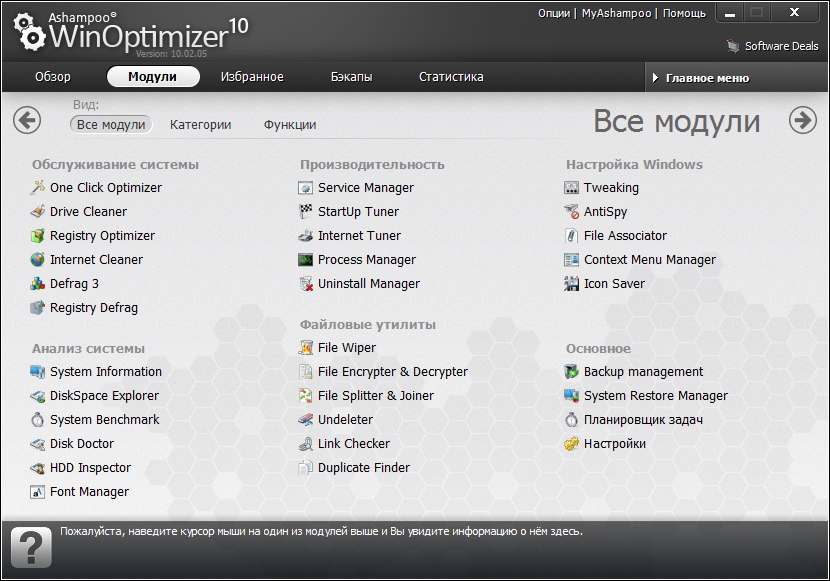The image size is (830, 581).
Task: Click the StartUp Tuner checkered flag icon
Action: click(306, 212)
